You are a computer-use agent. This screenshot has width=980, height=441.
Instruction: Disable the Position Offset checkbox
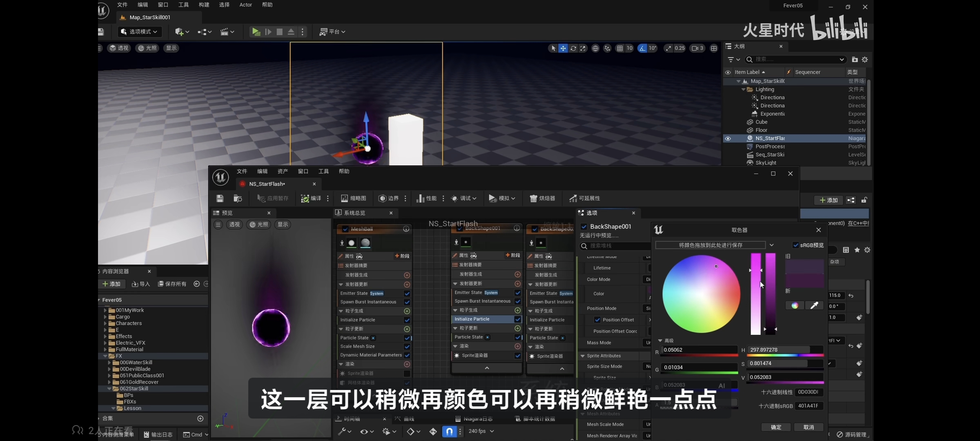(x=597, y=320)
